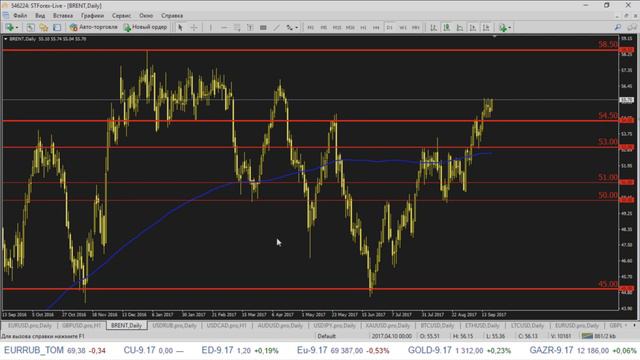The width and height of the screenshot is (640, 360).
Task: Toggle the Auto Scroll chart icon
Action: [473, 27]
